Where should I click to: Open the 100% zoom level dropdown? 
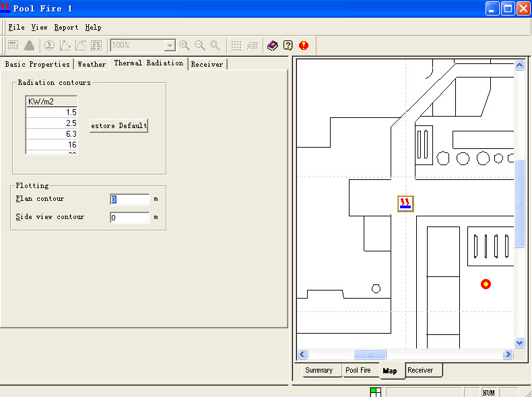click(169, 46)
